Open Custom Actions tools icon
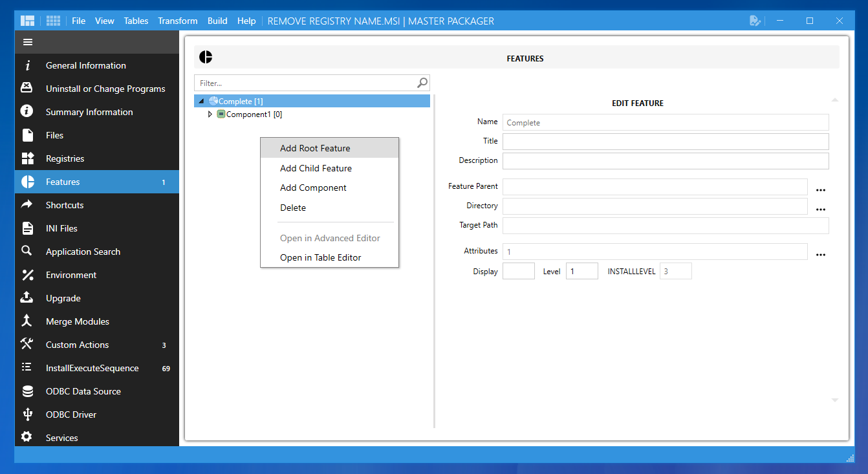The width and height of the screenshot is (868, 474). pos(27,345)
